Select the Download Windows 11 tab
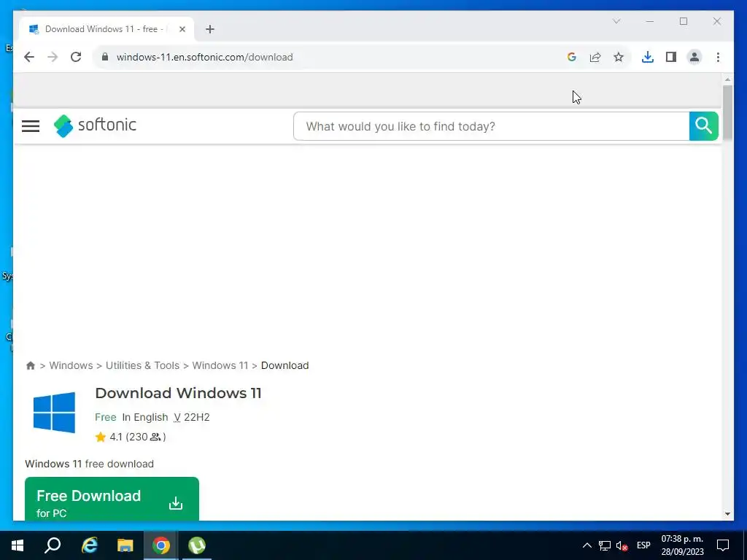747x560 pixels. (107, 29)
